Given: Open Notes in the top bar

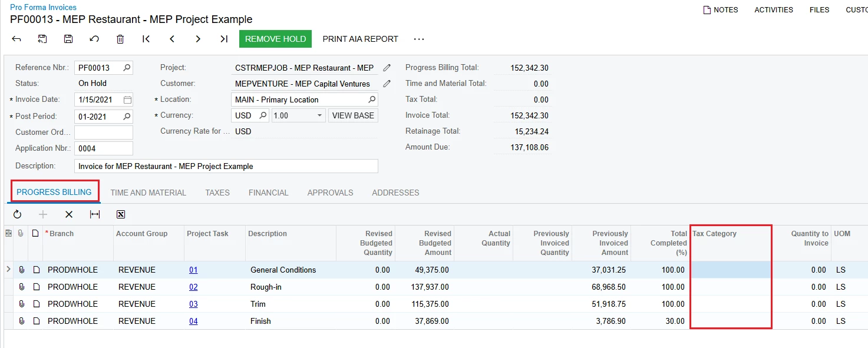Looking at the screenshot, I should (x=721, y=10).
